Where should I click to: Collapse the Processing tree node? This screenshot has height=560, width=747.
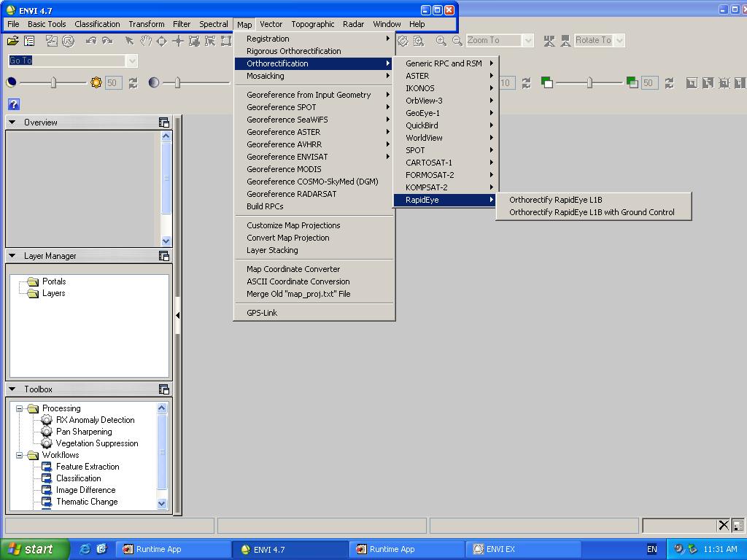(20, 408)
